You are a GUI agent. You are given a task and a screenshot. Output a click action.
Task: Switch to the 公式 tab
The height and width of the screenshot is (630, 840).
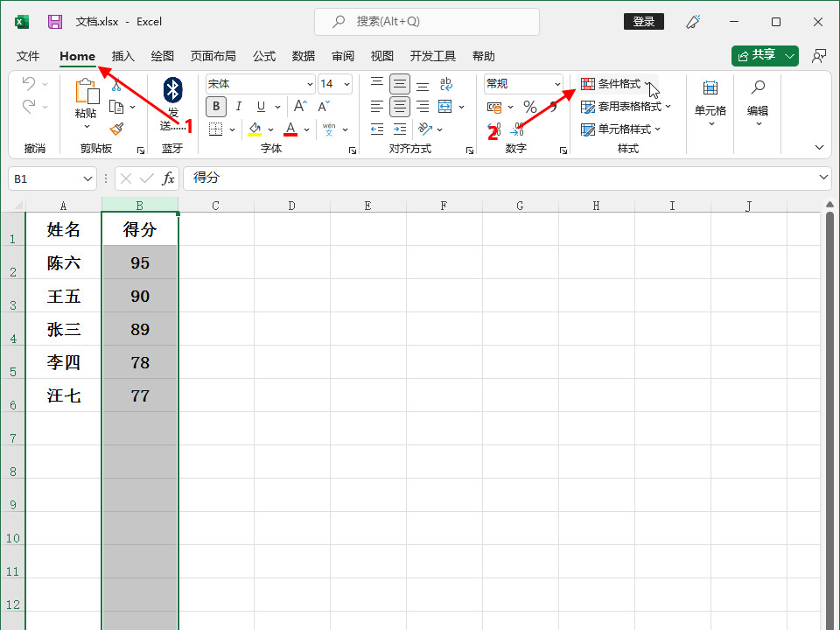(264, 56)
